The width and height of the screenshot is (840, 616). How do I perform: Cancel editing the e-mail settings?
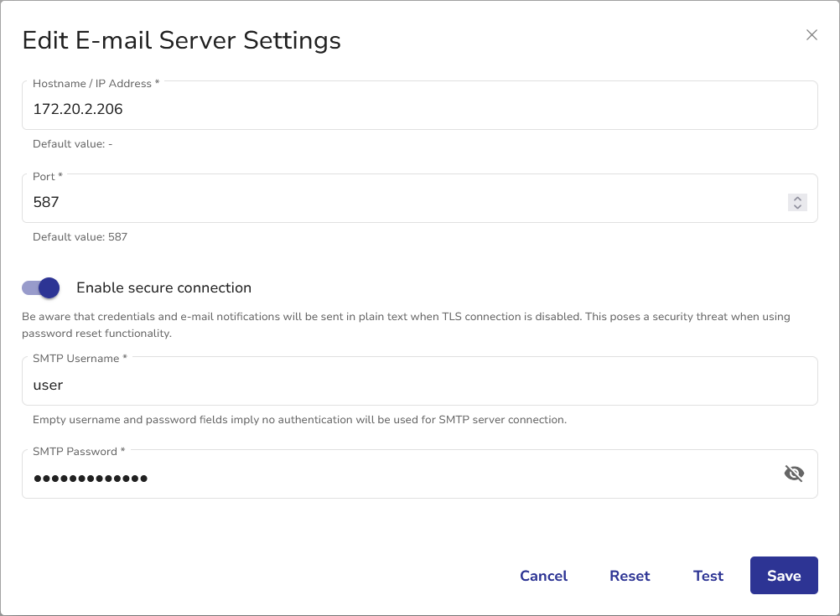(543, 576)
